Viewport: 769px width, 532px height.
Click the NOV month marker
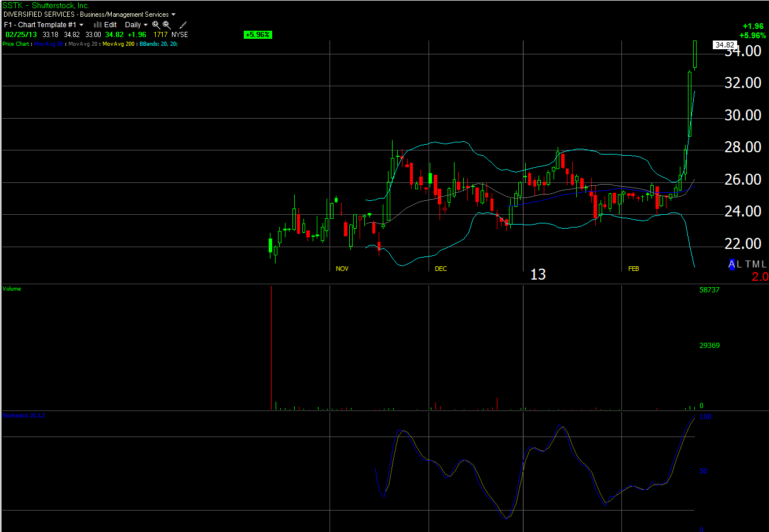pyautogui.click(x=342, y=269)
